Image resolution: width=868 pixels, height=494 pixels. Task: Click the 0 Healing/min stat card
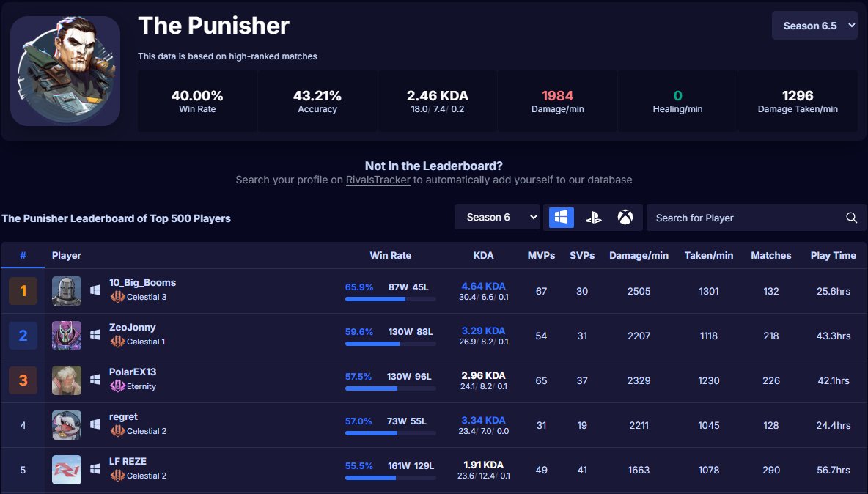point(677,101)
